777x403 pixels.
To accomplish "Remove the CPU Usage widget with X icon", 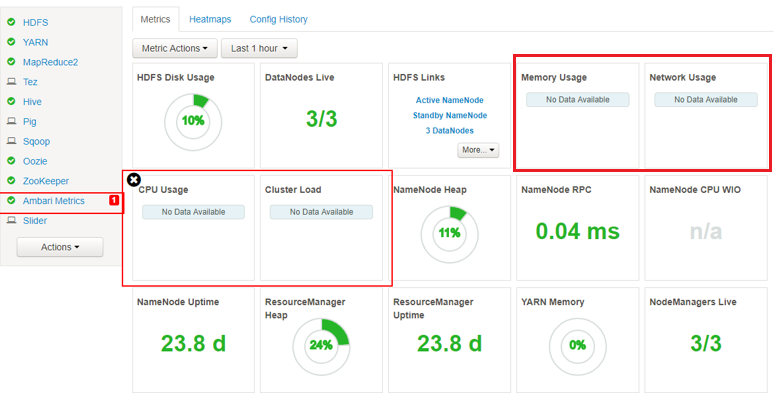I will click(134, 180).
